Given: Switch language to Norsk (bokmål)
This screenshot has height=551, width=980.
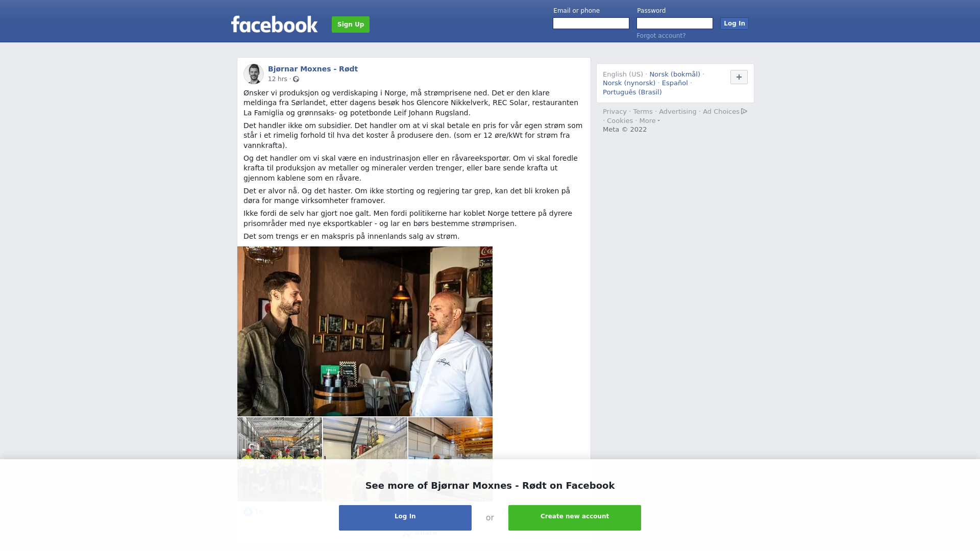Looking at the screenshot, I should pos(675,74).
